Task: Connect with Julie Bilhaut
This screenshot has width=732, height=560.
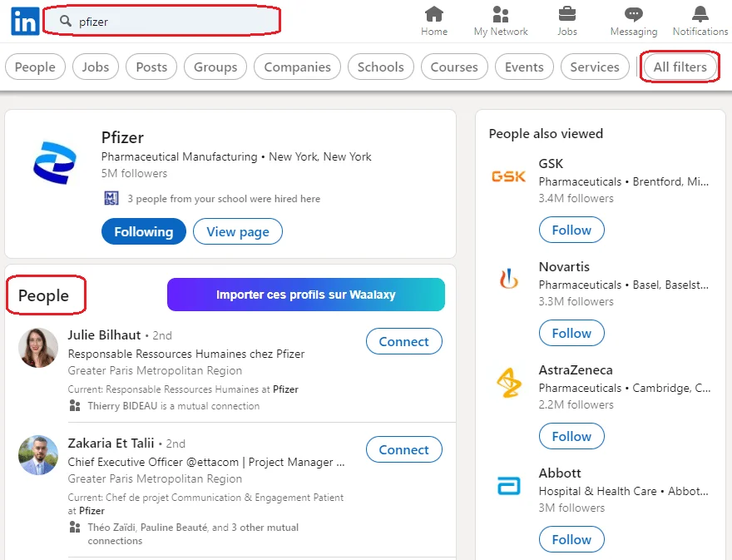Action: point(403,341)
